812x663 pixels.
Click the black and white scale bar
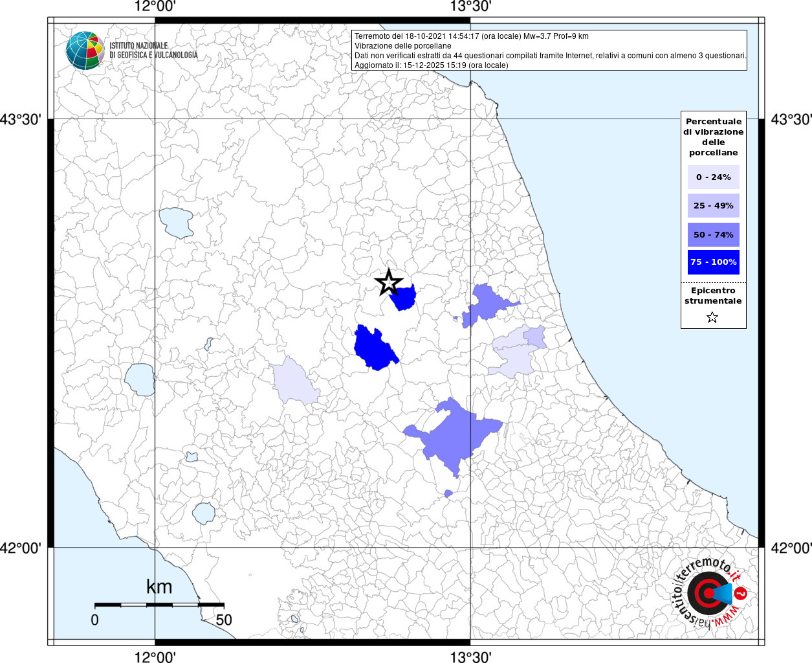[x=159, y=604]
